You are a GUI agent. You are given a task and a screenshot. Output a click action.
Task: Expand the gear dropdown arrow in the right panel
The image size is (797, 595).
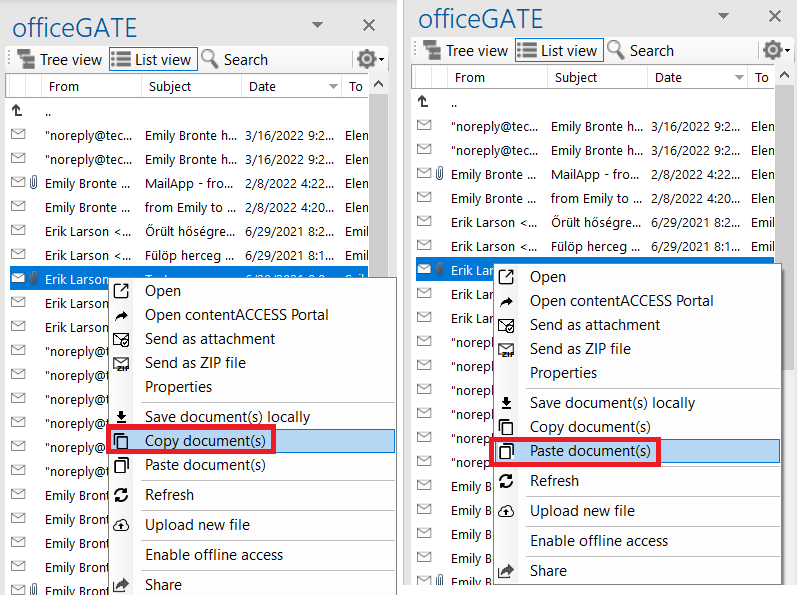pyautogui.click(x=788, y=52)
